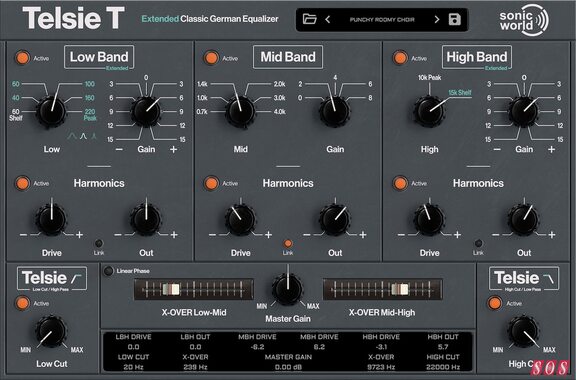576x380 pixels.
Task: Click the HBH DRIVE -3.1 readout
Action: coord(381,342)
